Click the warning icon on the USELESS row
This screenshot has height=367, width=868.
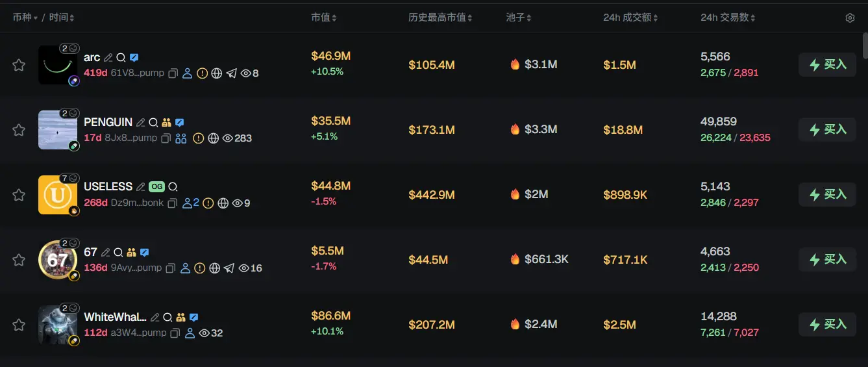(x=208, y=203)
